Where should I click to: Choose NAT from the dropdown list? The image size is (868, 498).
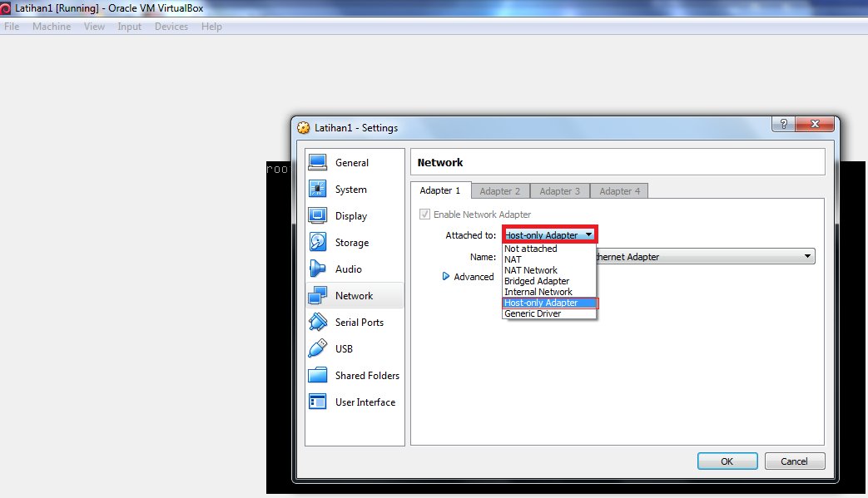tap(549, 259)
